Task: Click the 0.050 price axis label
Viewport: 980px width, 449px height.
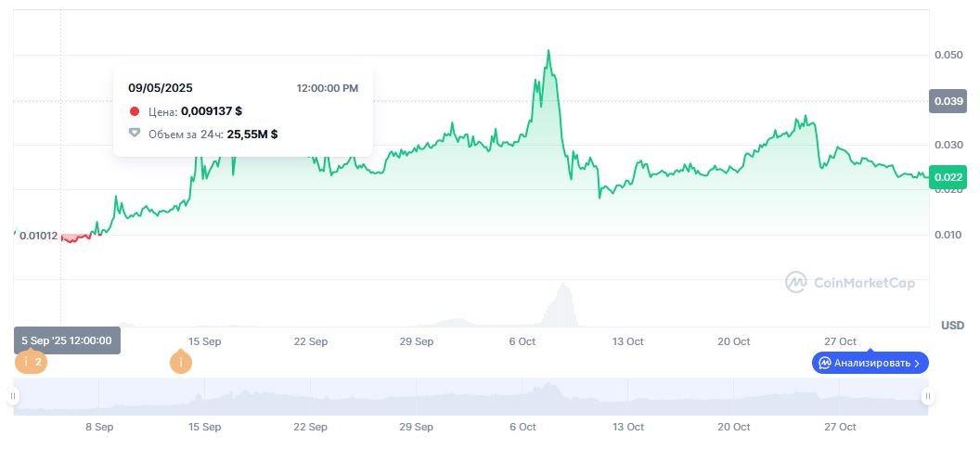Action: tap(948, 56)
